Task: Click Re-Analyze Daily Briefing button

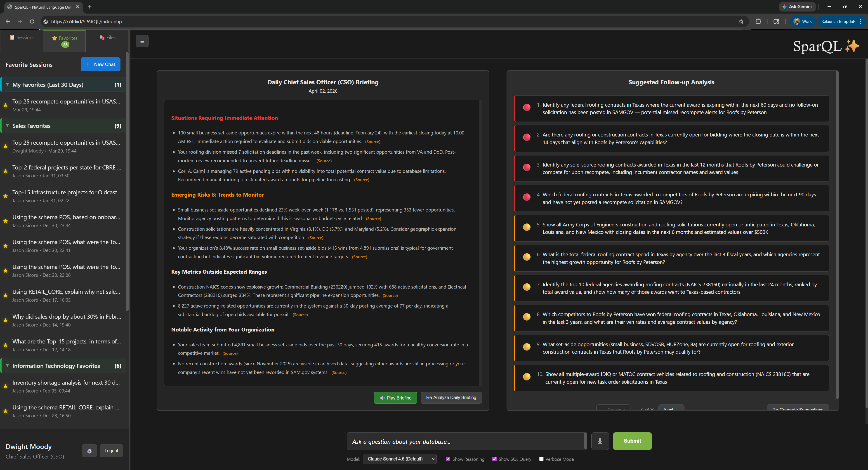Action: pos(451,397)
